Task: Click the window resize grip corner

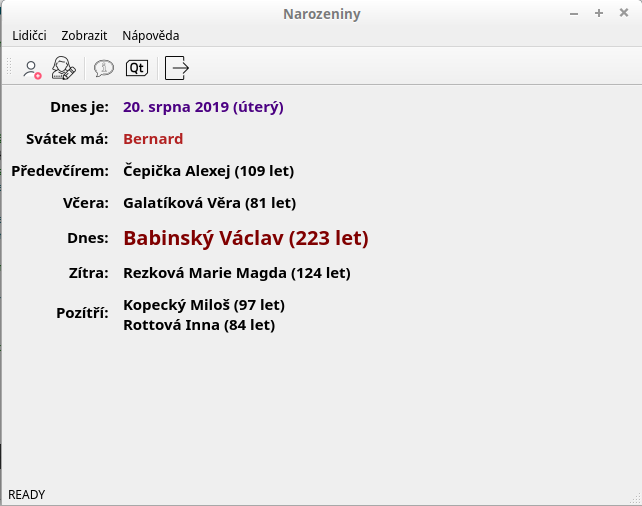Action: pyautogui.click(x=636, y=499)
